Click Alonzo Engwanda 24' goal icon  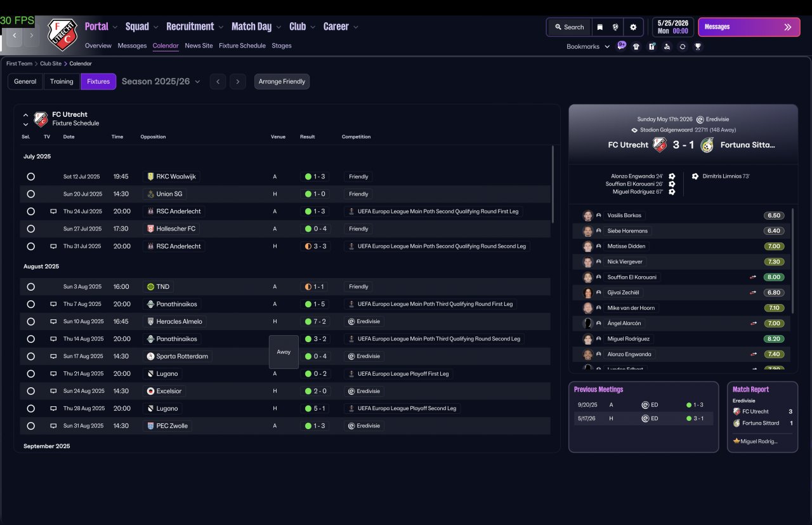[672, 176]
